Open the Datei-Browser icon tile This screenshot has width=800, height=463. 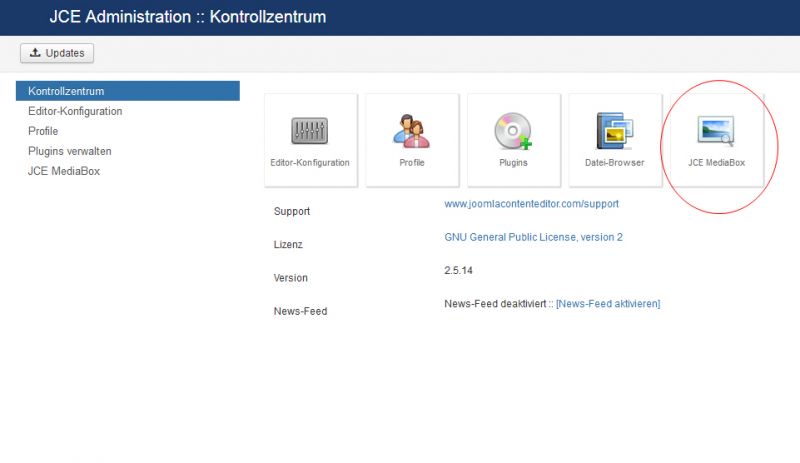(615, 140)
